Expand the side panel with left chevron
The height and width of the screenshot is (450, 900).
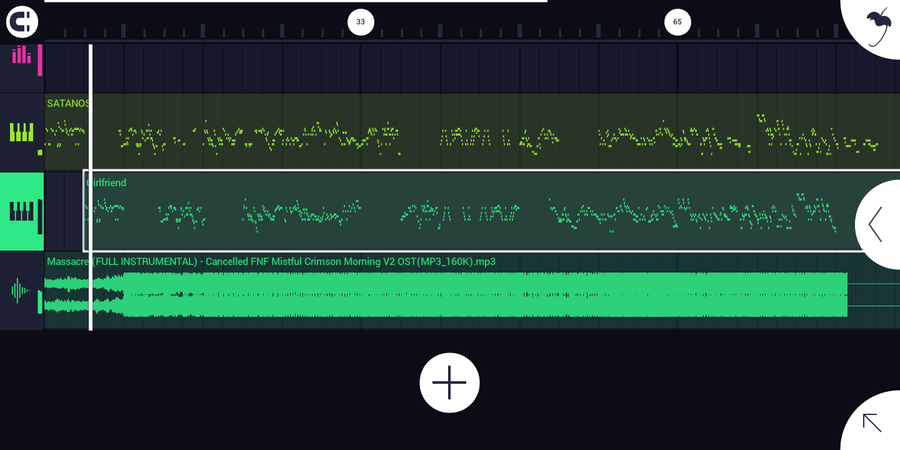pos(878,224)
